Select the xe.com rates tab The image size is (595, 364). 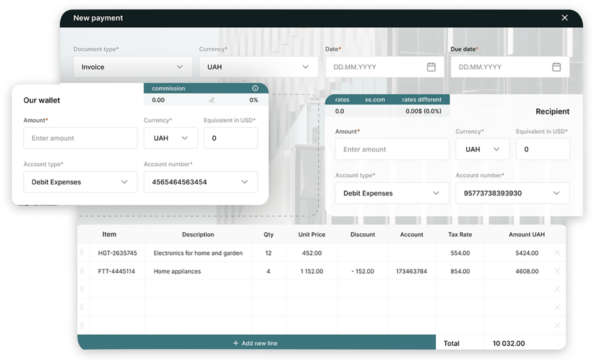coord(375,99)
